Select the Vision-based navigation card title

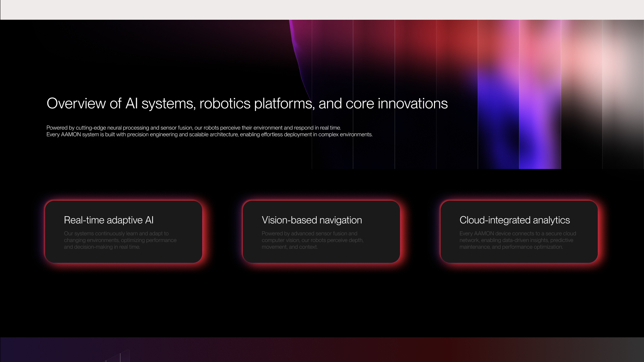pos(312,220)
